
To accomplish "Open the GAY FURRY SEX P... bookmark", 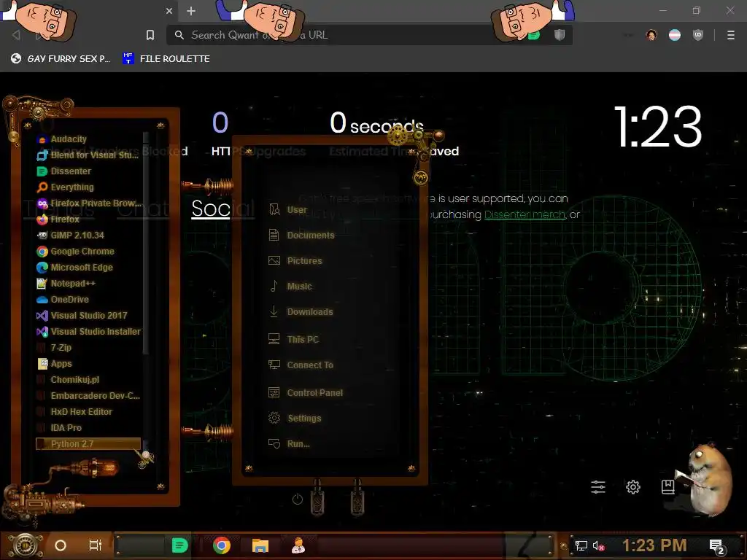I will pyautogui.click(x=61, y=58).
